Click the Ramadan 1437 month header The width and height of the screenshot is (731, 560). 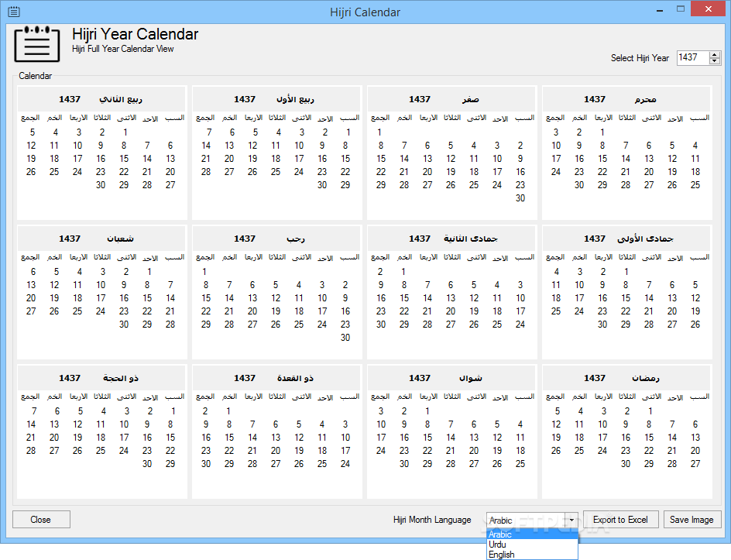pos(626,378)
